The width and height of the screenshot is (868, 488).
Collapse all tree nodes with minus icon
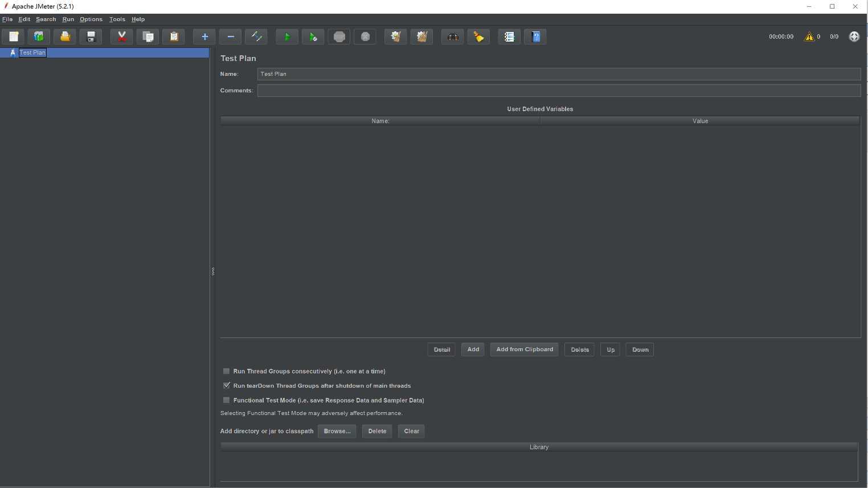click(x=231, y=36)
